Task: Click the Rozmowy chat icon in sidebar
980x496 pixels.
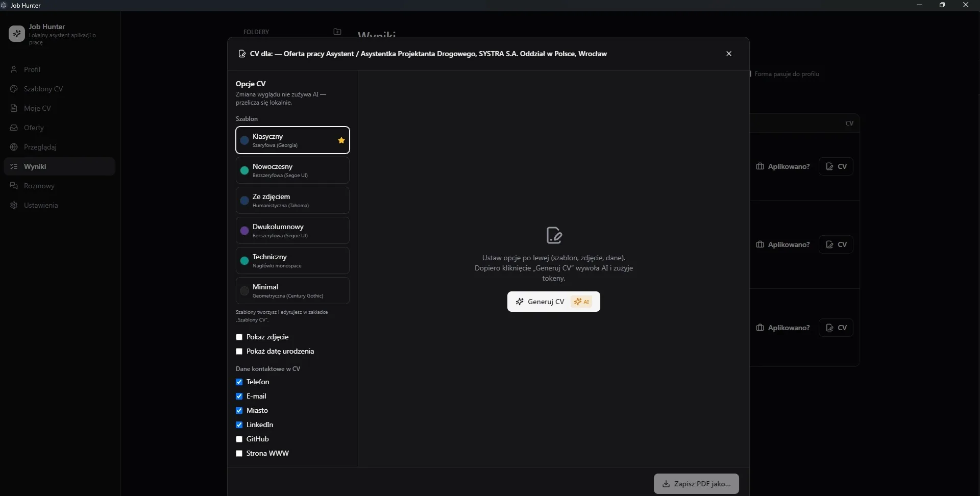Action: point(14,186)
